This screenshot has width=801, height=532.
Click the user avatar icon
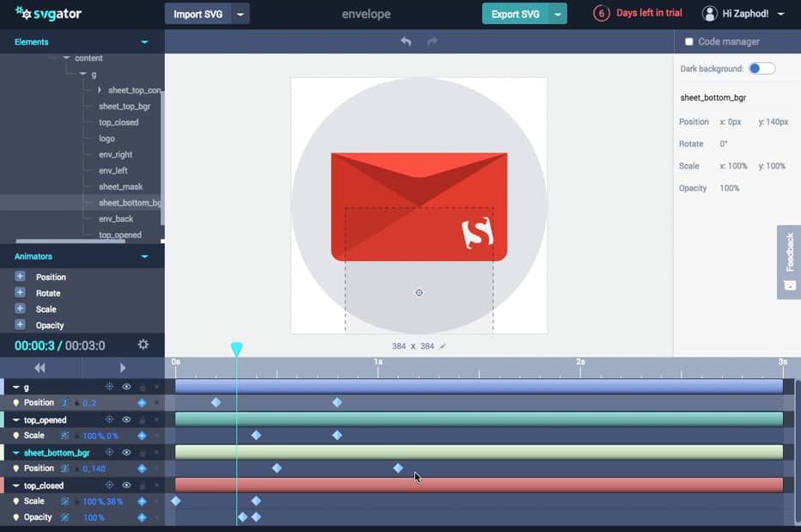pyautogui.click(x=710, y=14)
